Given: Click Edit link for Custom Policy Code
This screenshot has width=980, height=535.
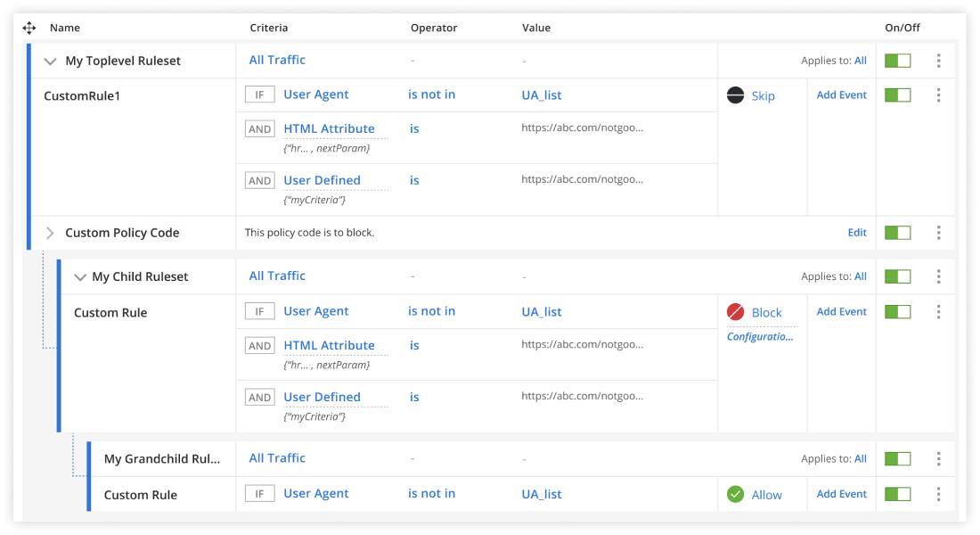Looking at the screenshot, I should (856, 233).
